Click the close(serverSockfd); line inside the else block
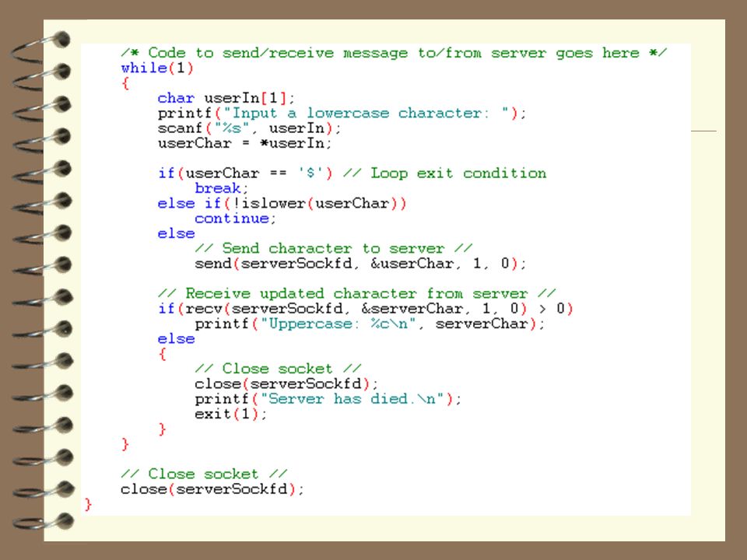 pyautogui.click(x=286, y=383)
